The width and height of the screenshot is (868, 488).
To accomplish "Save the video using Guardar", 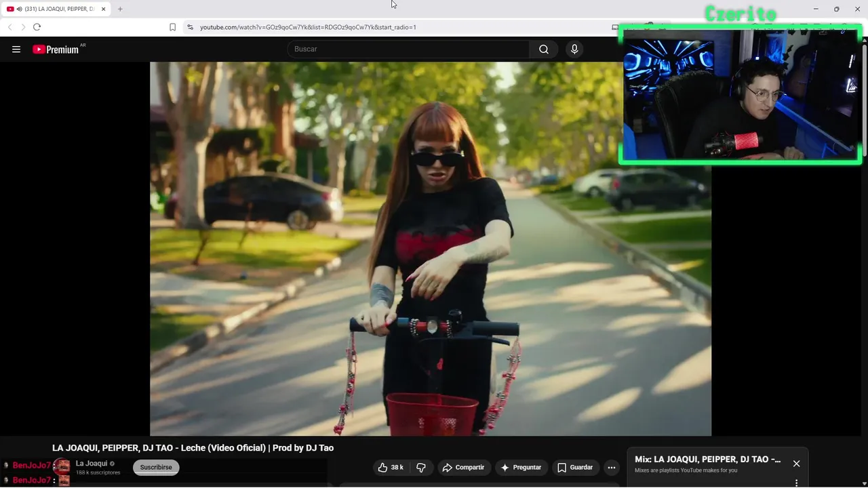I will (575, 468).
